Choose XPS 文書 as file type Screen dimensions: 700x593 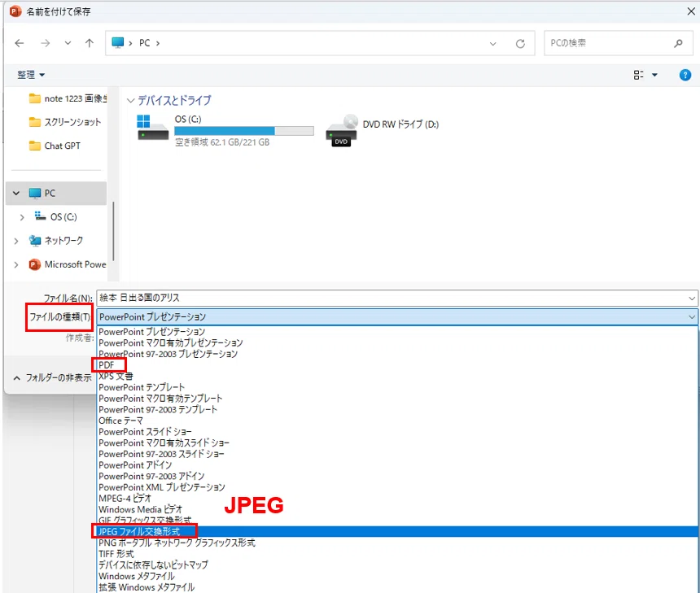point(397,376)
